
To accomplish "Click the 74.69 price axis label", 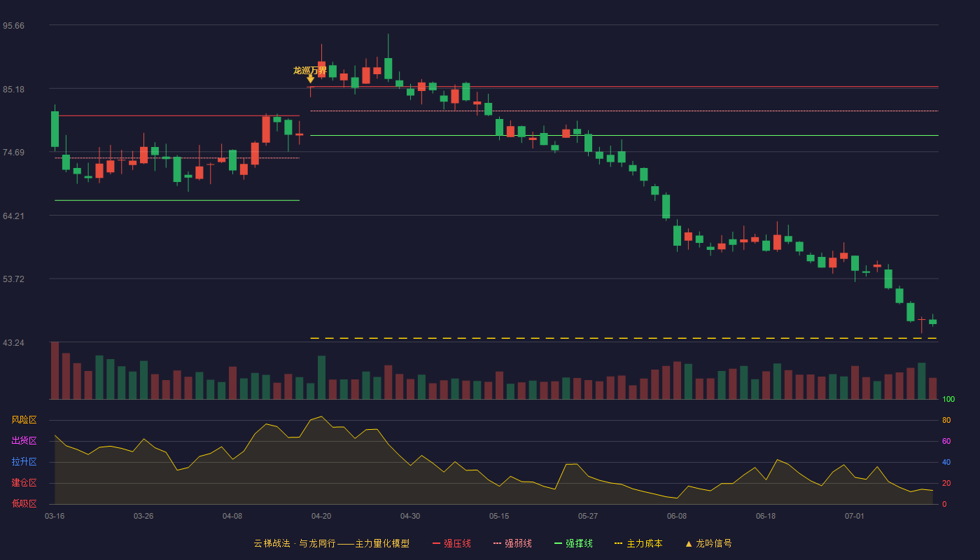I will [13, 153].
